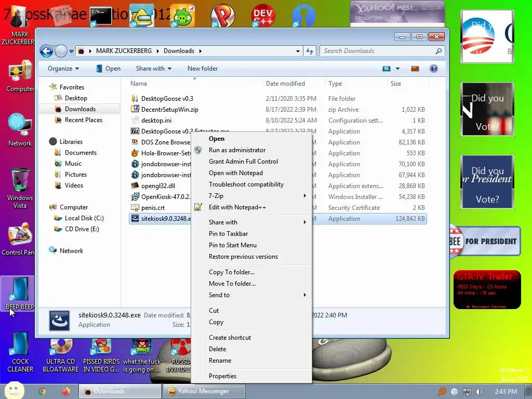Viewport: 532px width, 399px height.
Task: Click the Search Downloads field
Action: coord(382,51)
